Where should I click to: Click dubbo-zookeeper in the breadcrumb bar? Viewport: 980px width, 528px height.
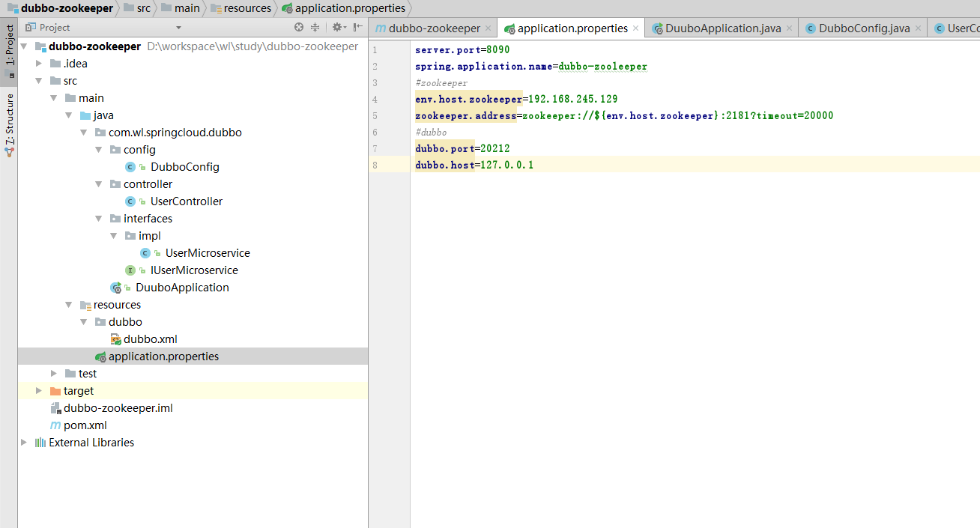pos(67,8)
